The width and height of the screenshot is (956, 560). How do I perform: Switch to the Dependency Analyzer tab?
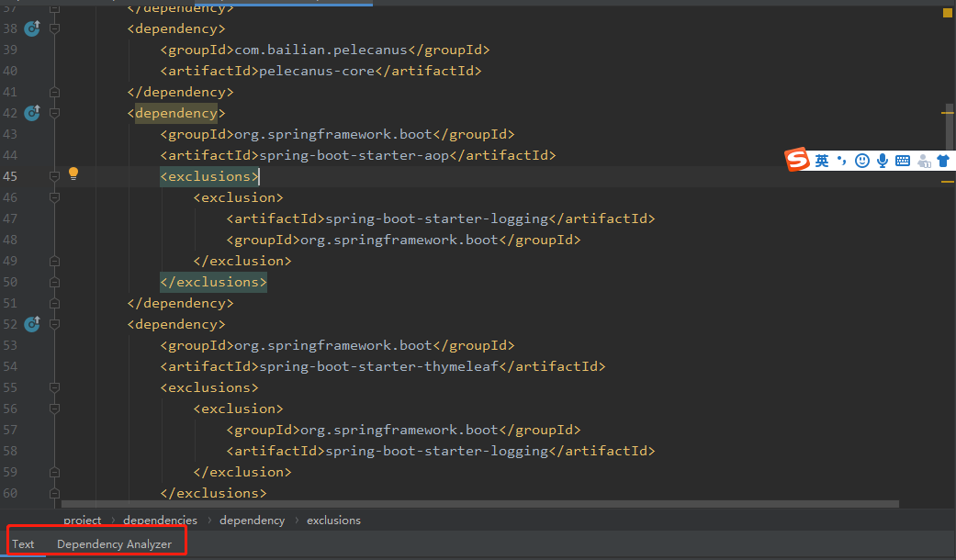[114, 544]
